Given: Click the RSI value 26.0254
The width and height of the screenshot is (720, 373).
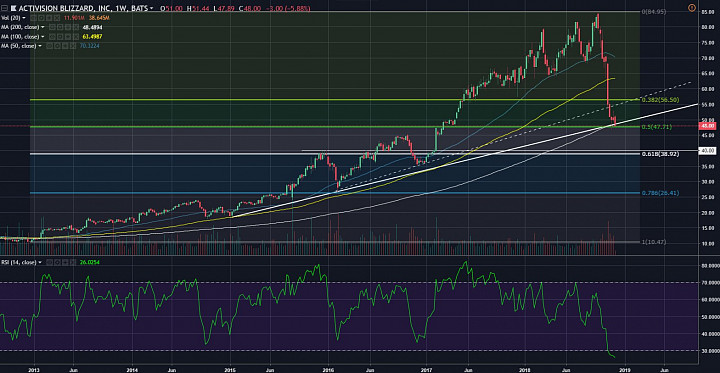Looking at the screenshot, I should [x=89, y=262].
